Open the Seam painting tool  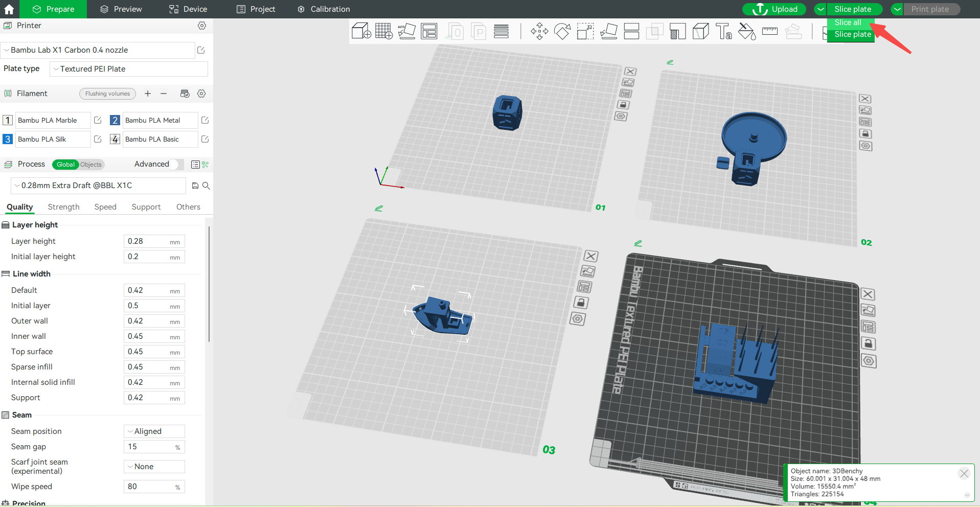click(x=700, y=31)
